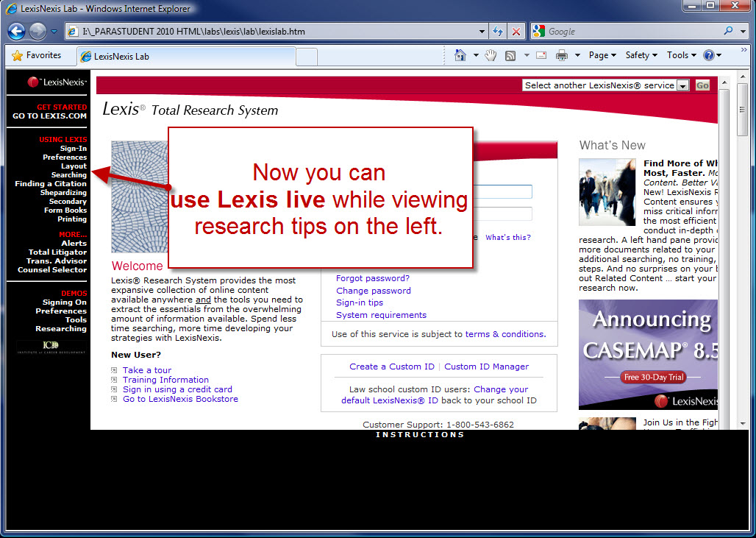Open the Tools menu

coord(680,55)
